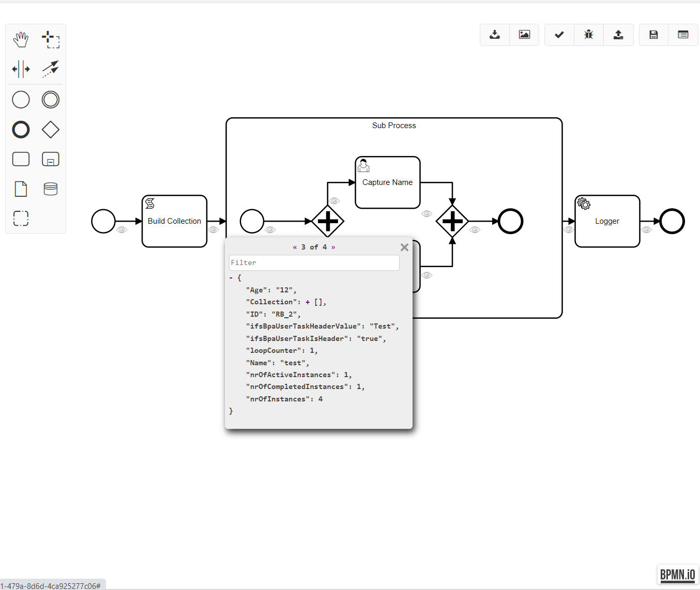Choose the space tool

[21, 69]
